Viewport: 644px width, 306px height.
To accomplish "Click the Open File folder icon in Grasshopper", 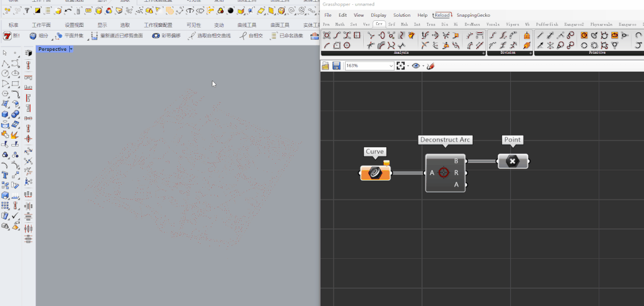I will point(326,66).
